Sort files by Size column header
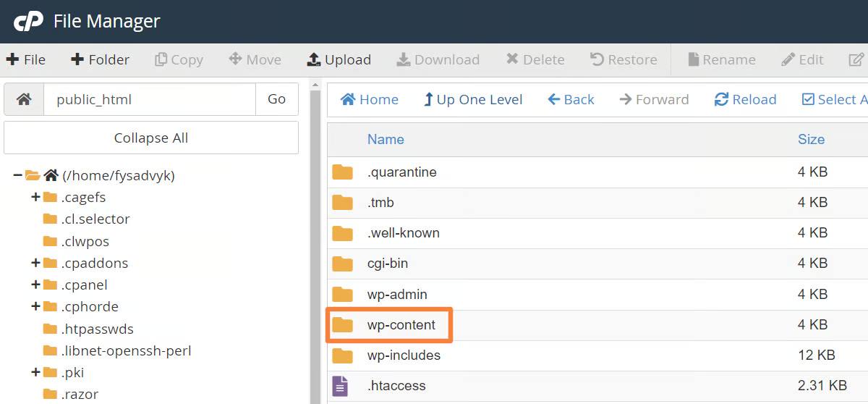Viewport: 868px width, 404px height. click(x=811, y=139)
